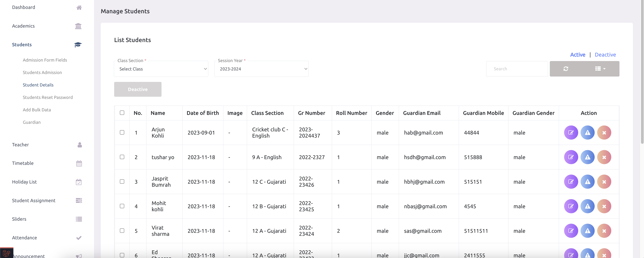
Task: Go to Students Reset Password page
Action: (x=48, y=97)
